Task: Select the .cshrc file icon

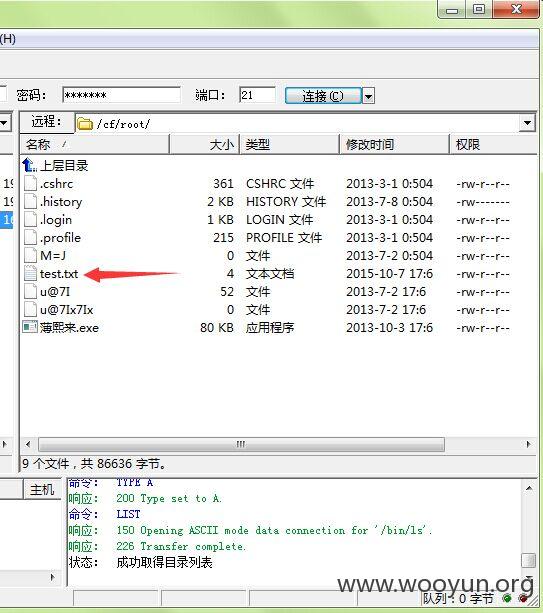Action: click(x=30, y=183)
